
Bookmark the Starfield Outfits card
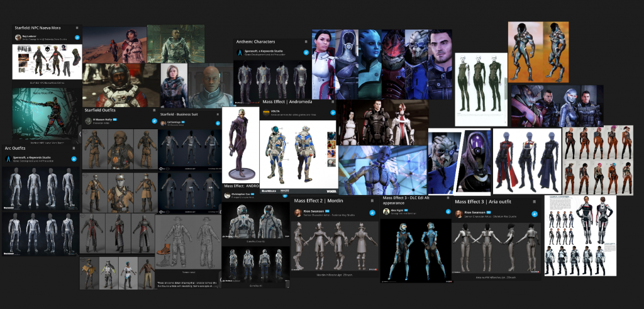[155, 111]
